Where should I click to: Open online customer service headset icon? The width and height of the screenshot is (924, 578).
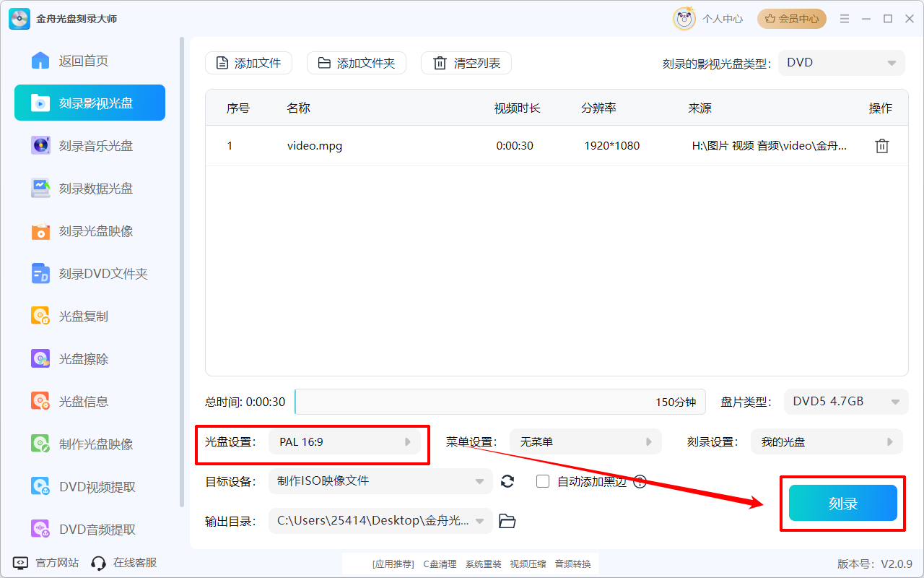tap(99, 563)
